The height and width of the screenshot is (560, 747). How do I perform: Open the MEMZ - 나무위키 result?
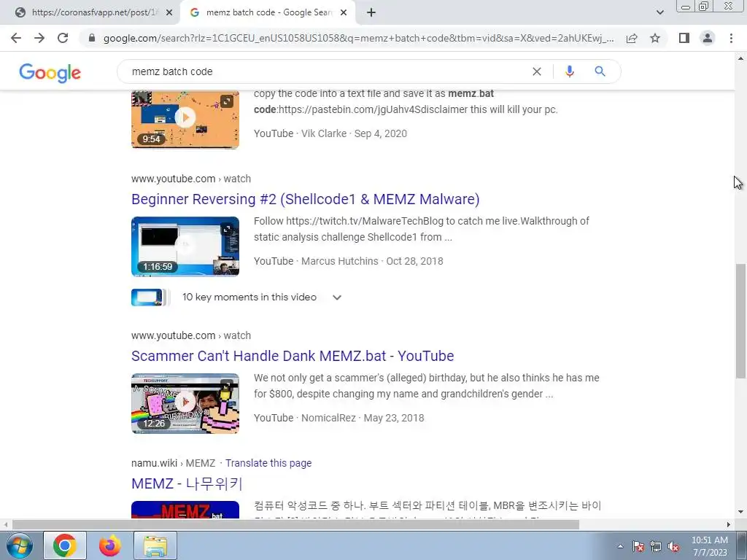(x=187, y=484)
